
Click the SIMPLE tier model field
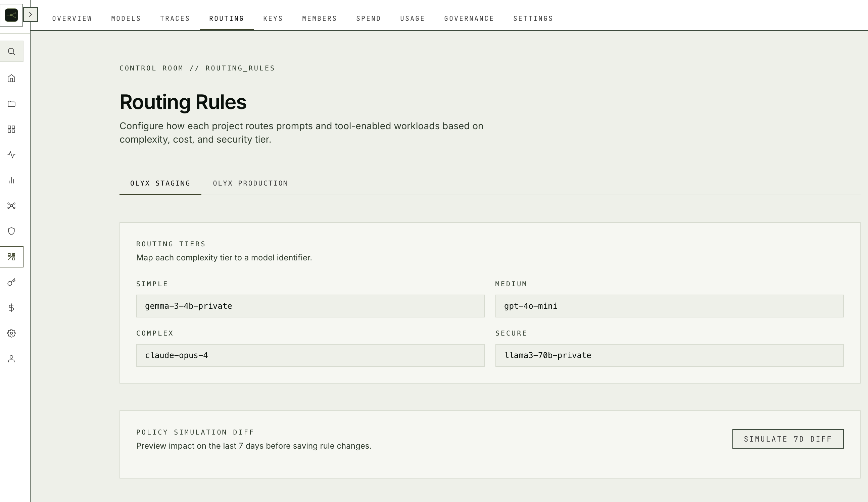click(310, 306)
